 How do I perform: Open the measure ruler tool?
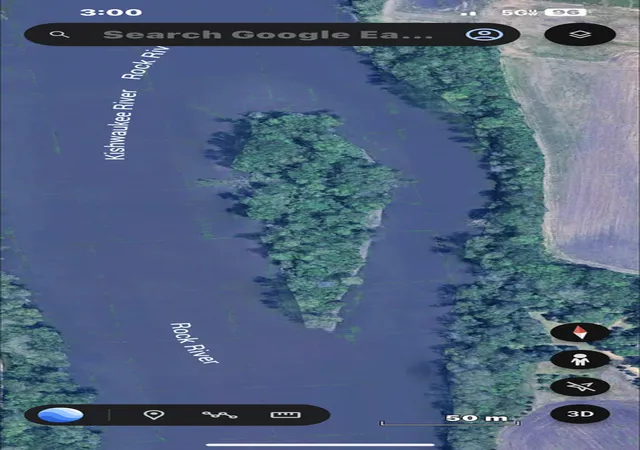point(286,415)
